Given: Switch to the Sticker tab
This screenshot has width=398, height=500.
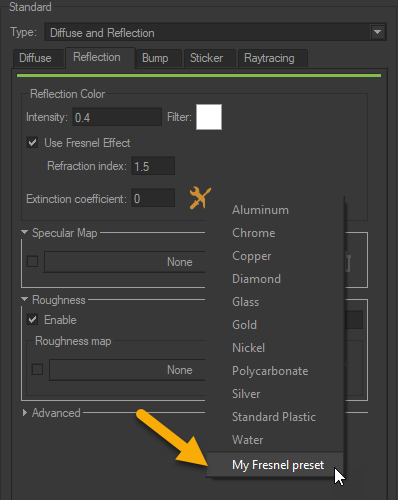Looking at the screenshot, I should 210,58.
